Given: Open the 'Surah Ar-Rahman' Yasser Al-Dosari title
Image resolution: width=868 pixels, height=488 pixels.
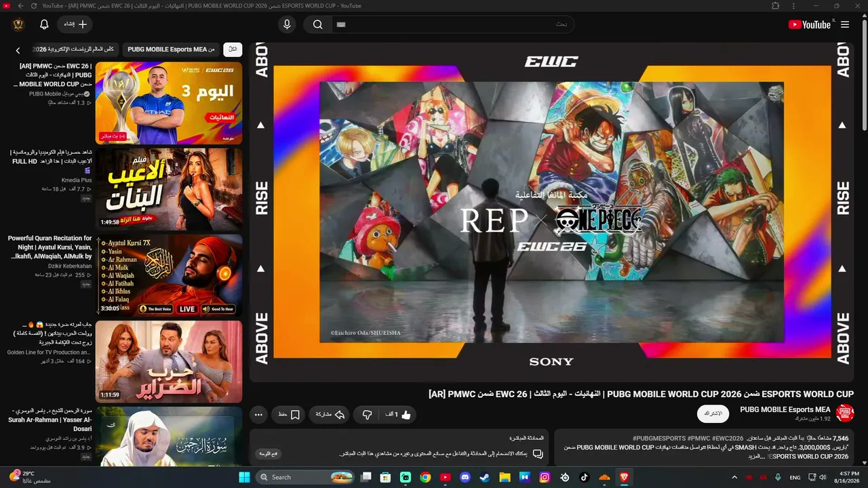Looking at the screenshot, I should (x=51, y=420).
